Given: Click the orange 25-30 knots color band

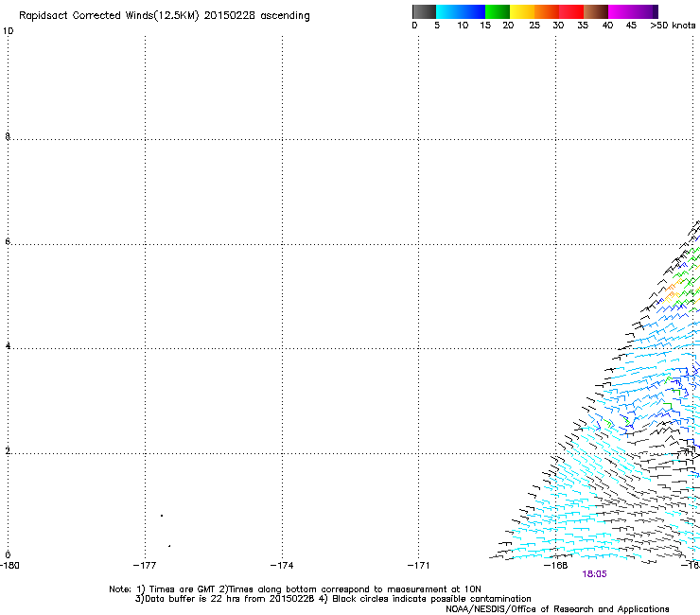Looking at the screenshot, I should coord(547,11).
